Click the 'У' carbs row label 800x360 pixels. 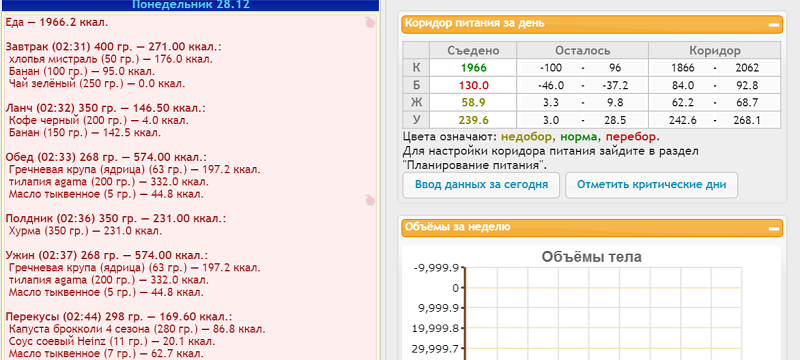pos(416,120)
